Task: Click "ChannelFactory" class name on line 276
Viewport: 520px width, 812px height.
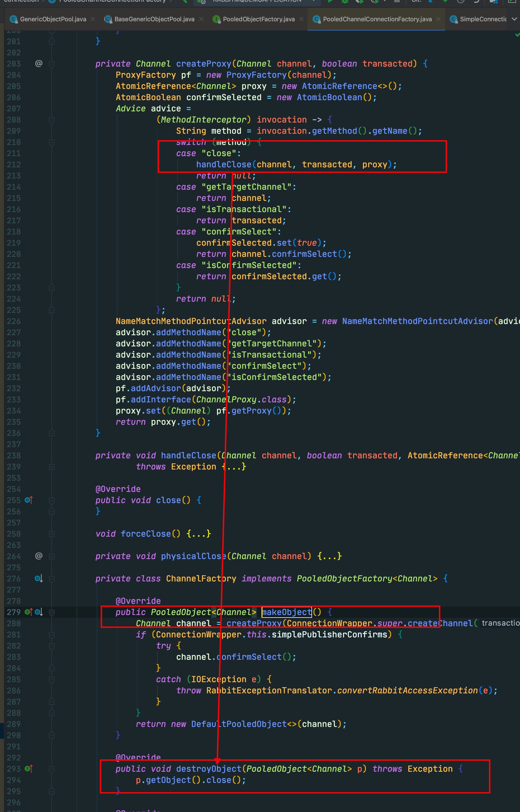Action: (x=201, y=579)
